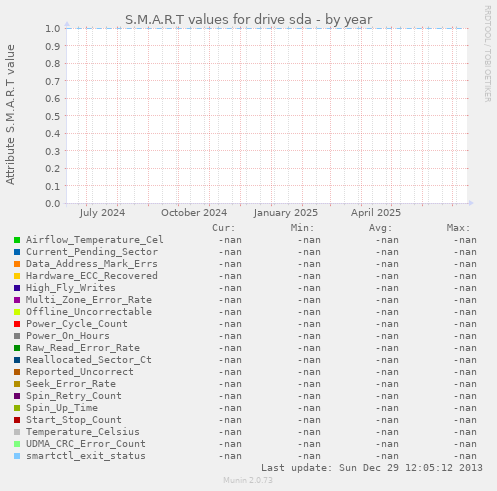The width and height of the screenshot is (497, 491).
Task: Click the Min value for Seek_Error_Rate
Action: point(309,384)
